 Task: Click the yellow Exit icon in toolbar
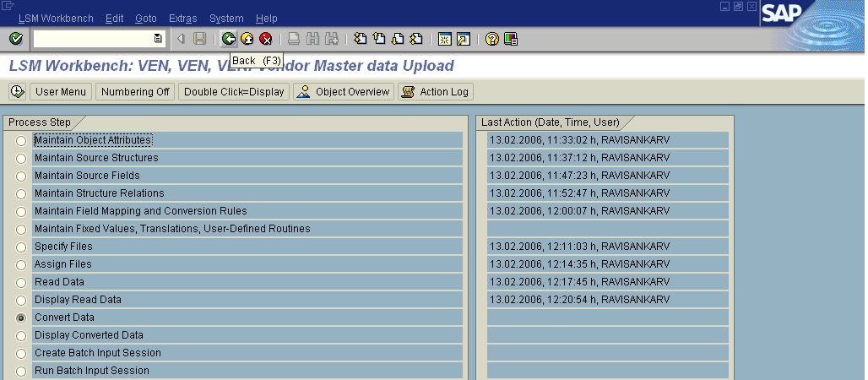click(247, 39)
